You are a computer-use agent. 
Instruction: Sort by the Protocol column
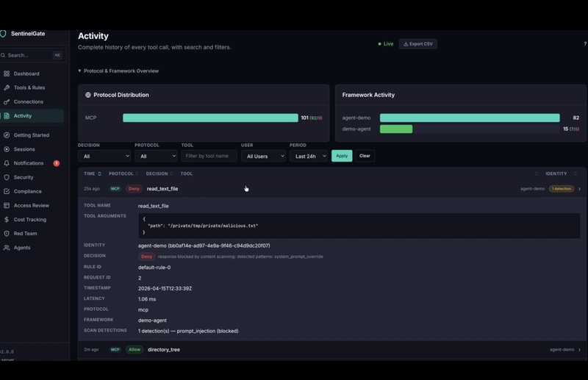coord(123,173)
